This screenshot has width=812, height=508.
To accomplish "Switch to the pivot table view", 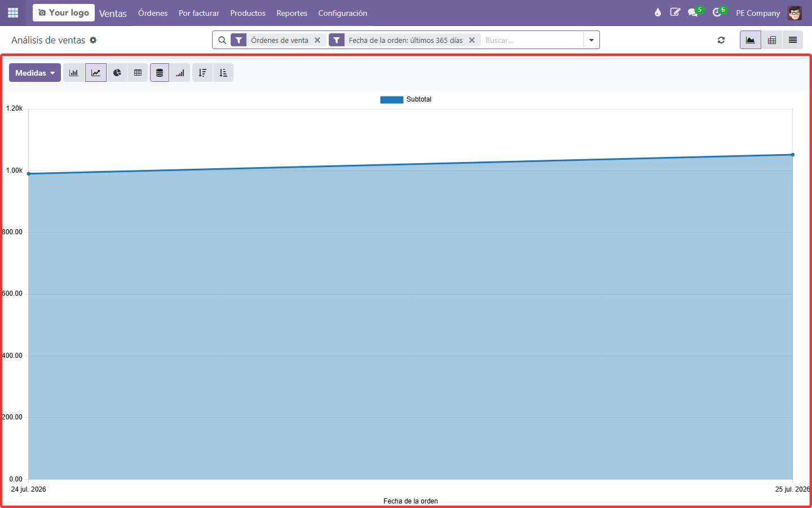I will coord(772,40).
